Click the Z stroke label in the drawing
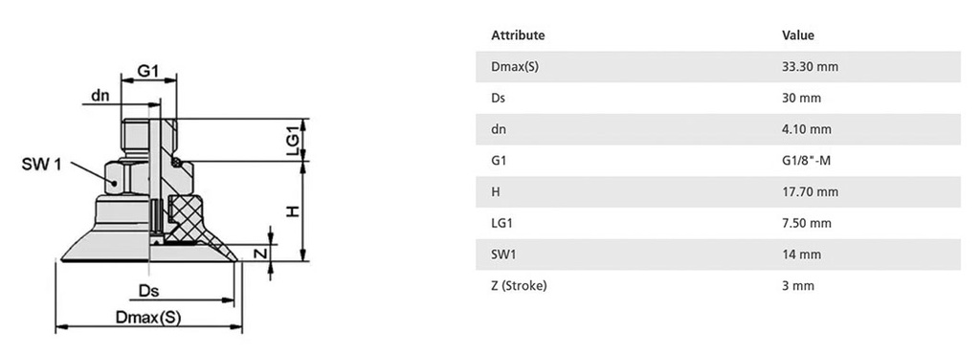 (262, 253)
